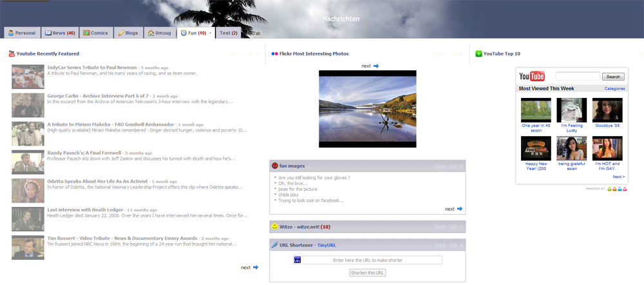Click 'Are you still looking for your gloves ?'
The height and width of the screenshot is (285, 644).
pos(314,178)
